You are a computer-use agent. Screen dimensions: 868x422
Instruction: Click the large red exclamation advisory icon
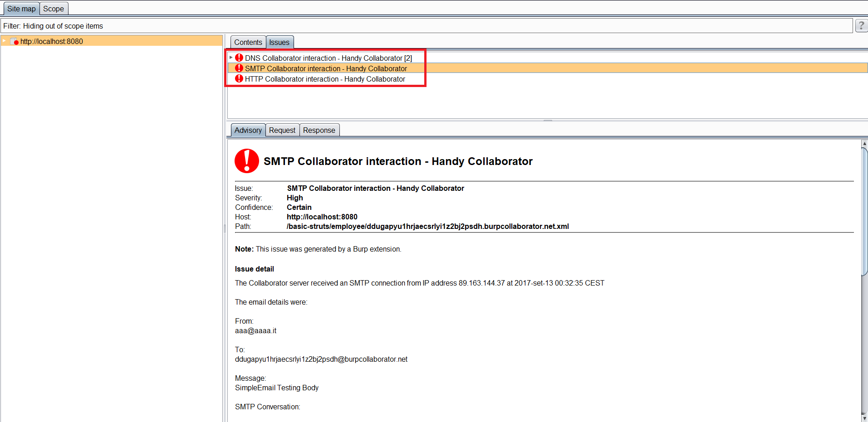pyautogui.click(x=247, y=161)
